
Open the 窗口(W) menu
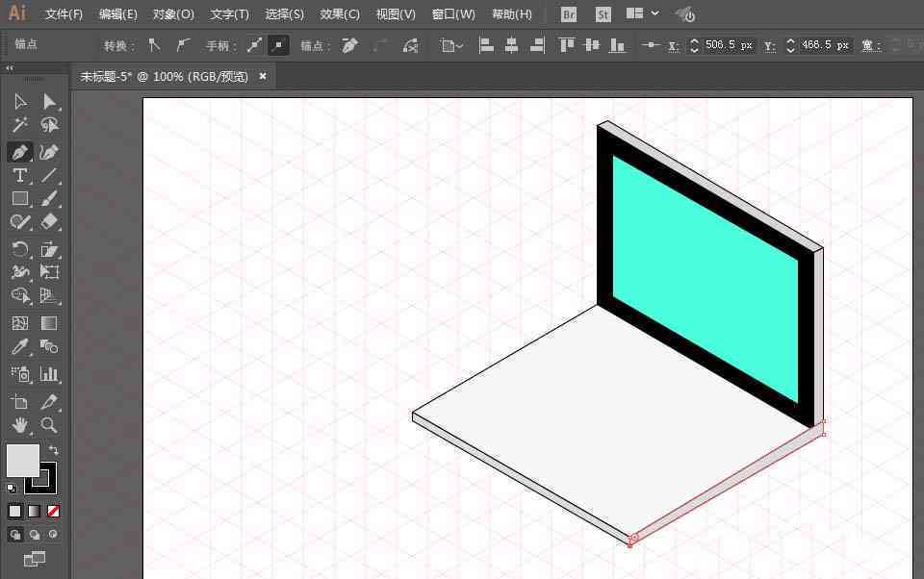coord(453,14)
